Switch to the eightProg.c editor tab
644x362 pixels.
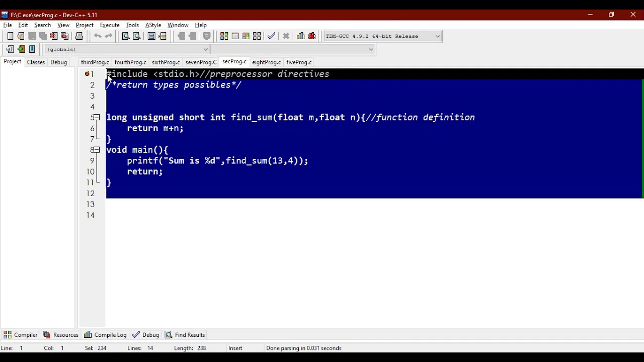(x=266, y=62)
